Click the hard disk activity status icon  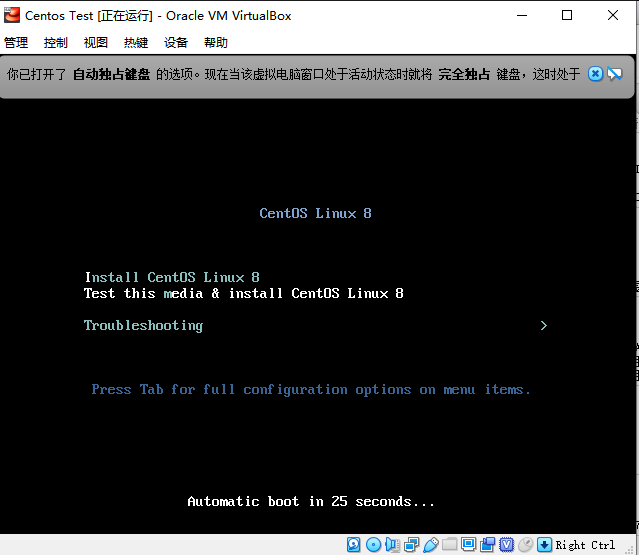[x=353, y=544]
